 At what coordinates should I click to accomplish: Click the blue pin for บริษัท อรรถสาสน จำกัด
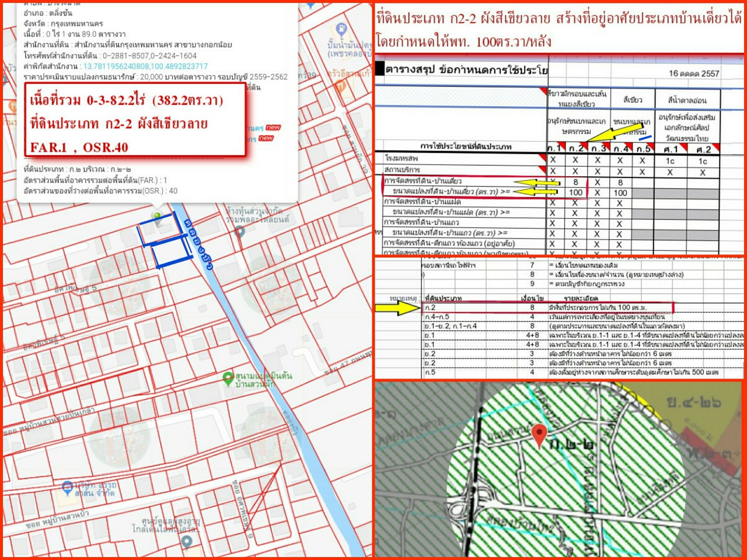(68, 487)
